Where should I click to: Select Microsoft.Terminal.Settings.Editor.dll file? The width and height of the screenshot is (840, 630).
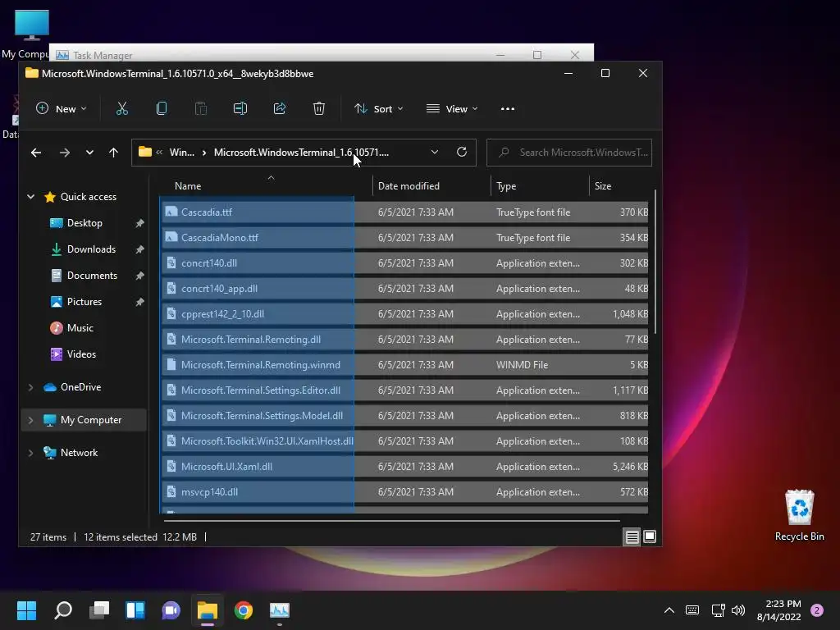(404, 390)
